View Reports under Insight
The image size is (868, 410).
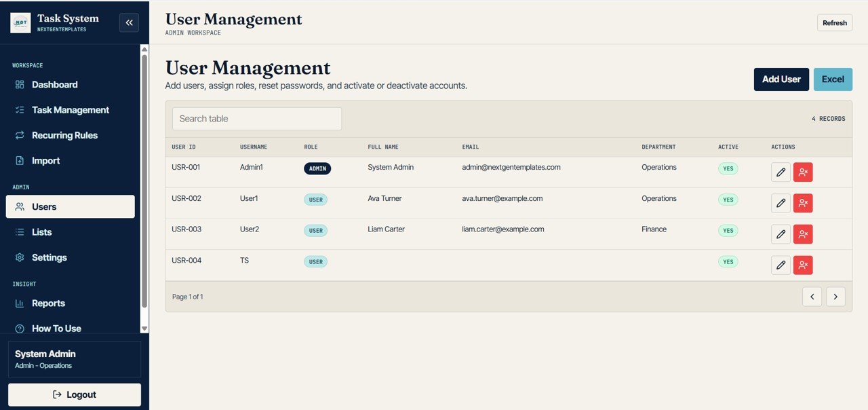[x=71, y=303]
